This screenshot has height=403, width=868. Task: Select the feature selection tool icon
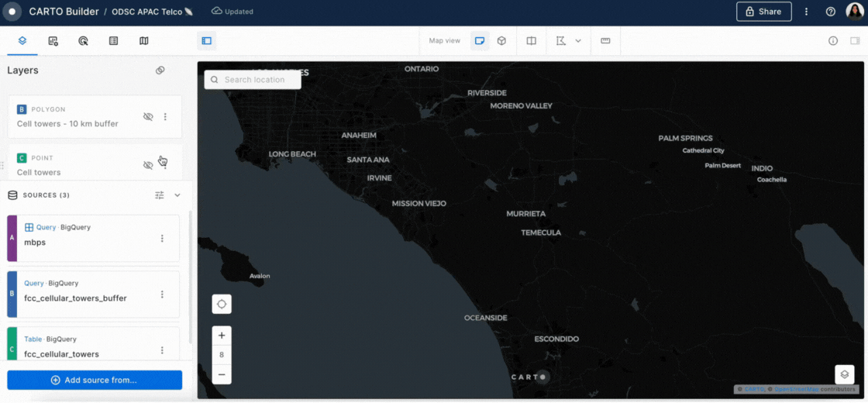[x=561, y=40]
